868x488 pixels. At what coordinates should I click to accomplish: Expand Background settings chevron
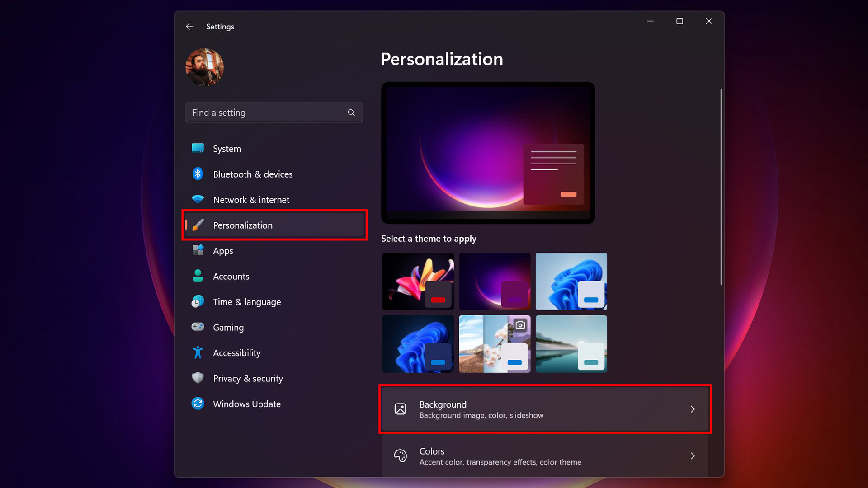tap(693, 409)
